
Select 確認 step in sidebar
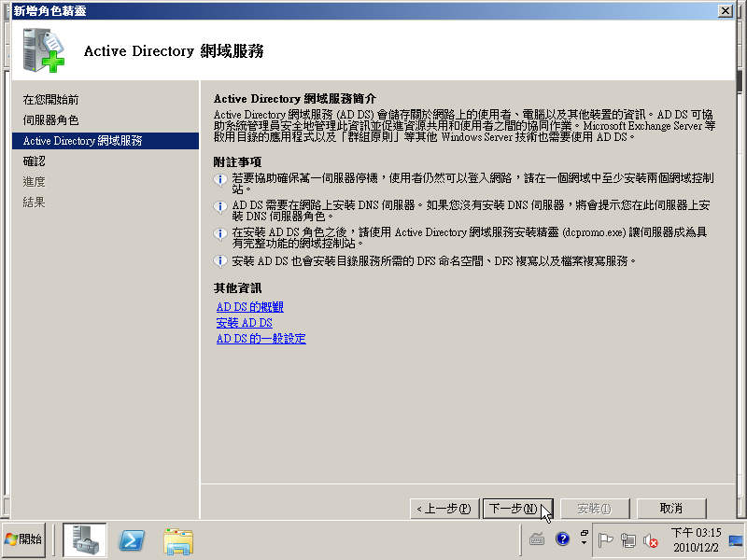pyautogui.click(x=35, y=161)
